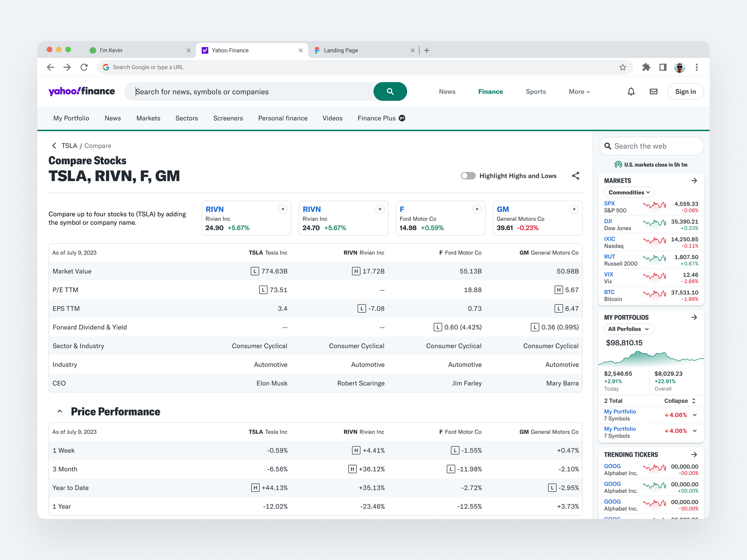This screenshot has height=560, width=747.
Task: Open the BTC Bitcoin ticker
Action: point(651,296)
